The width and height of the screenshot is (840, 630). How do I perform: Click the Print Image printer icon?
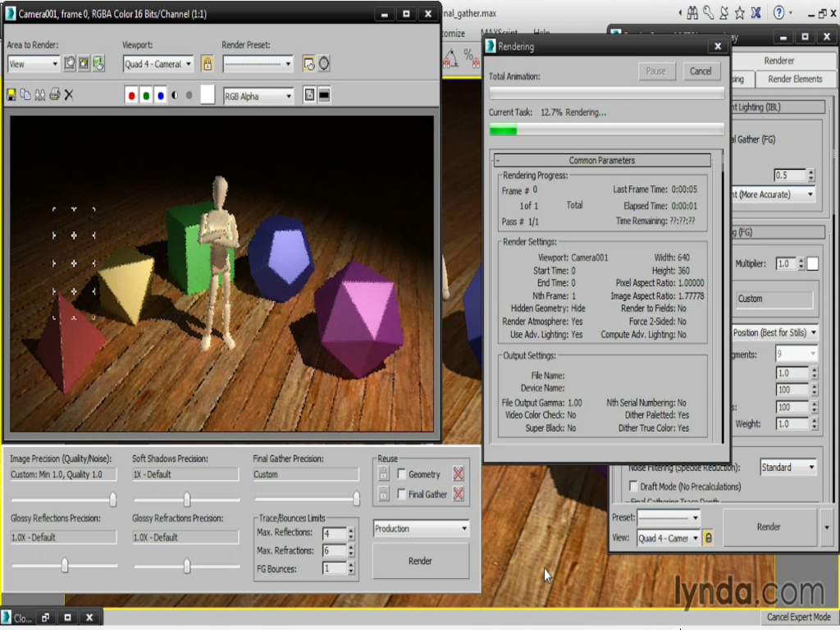tap(54, 95)
